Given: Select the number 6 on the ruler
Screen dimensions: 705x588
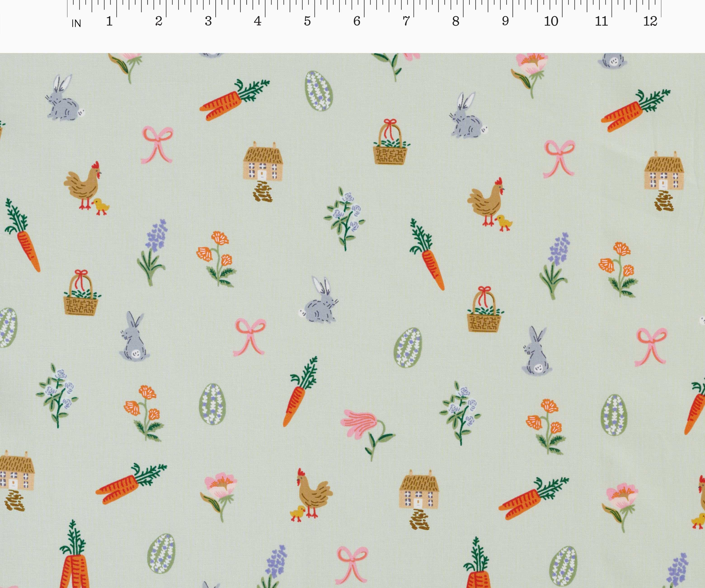Looking at the screenshot, I should tap(357, 21).
